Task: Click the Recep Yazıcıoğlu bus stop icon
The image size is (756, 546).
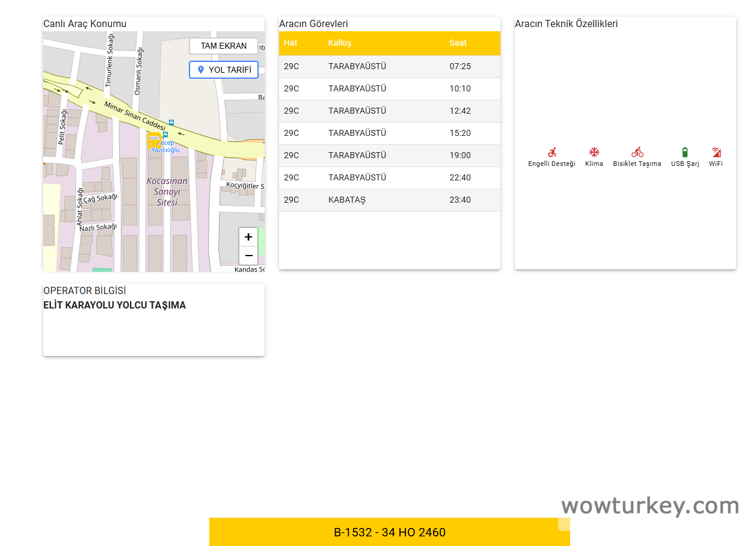Action: coord(165,135)
